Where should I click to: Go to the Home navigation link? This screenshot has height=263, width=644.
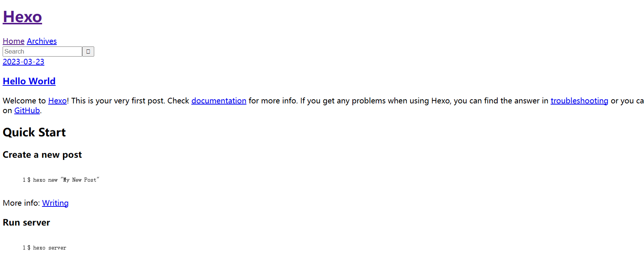pos(14,41)
